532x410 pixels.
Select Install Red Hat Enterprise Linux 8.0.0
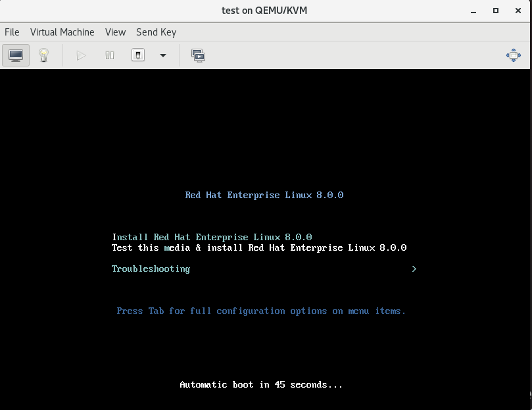212,237
